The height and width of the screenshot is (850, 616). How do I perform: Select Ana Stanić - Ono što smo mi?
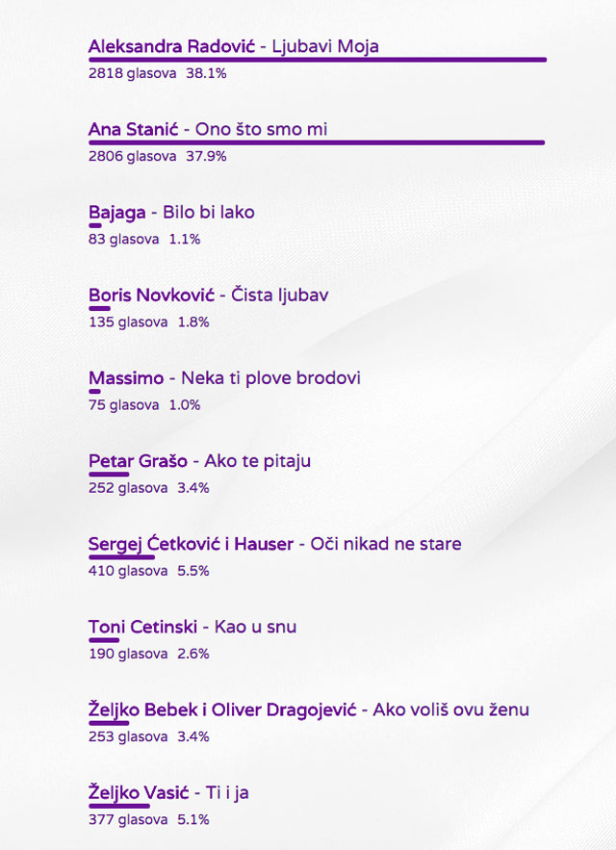point(208,129)
